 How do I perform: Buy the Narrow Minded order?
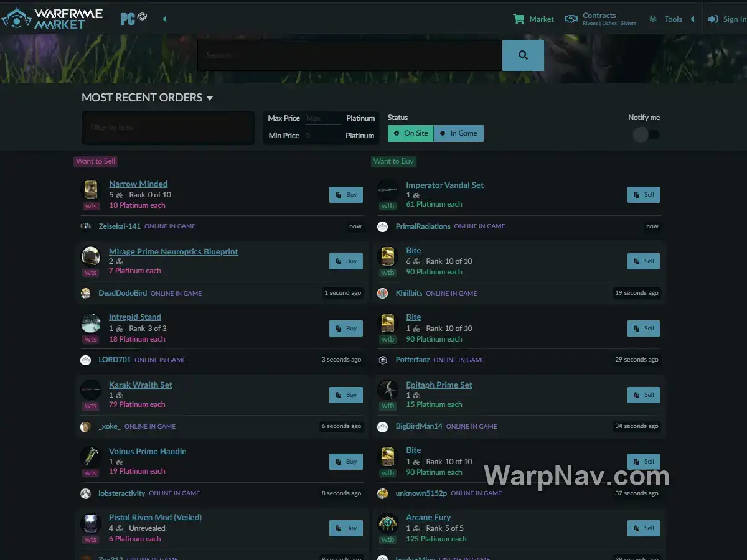[346, 195]
